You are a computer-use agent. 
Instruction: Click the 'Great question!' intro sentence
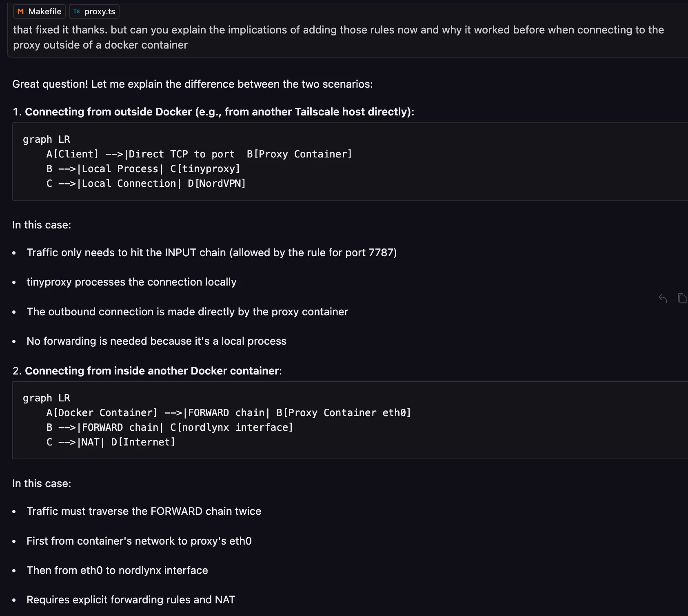coord(192,84)
